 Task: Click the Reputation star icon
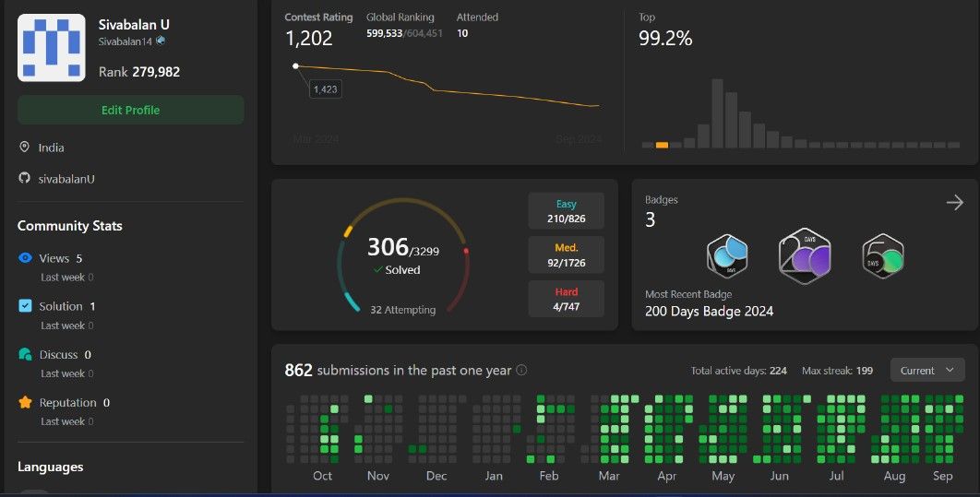pos(25,402)
